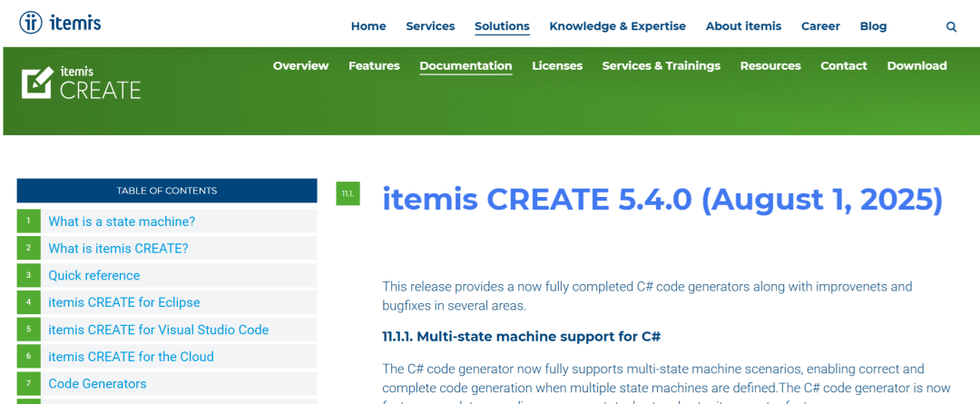Click green number badge 3 in contents

pos(29,275)
